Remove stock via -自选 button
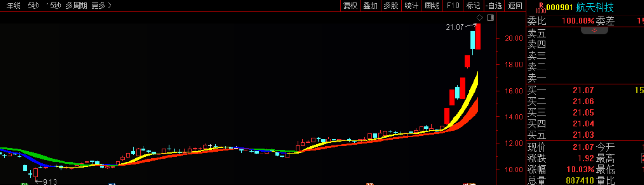The height and width of the screenshot is (185, 644). [494, 6]
